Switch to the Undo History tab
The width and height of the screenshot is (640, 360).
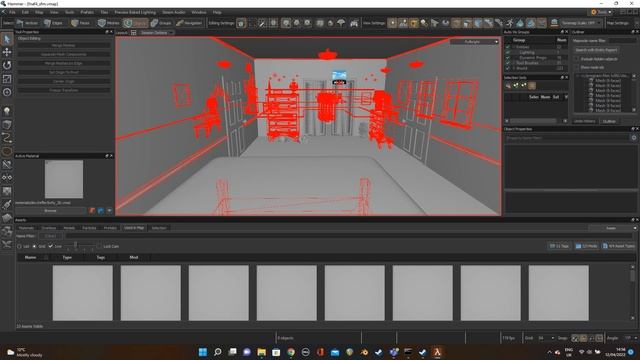[584, 121]
